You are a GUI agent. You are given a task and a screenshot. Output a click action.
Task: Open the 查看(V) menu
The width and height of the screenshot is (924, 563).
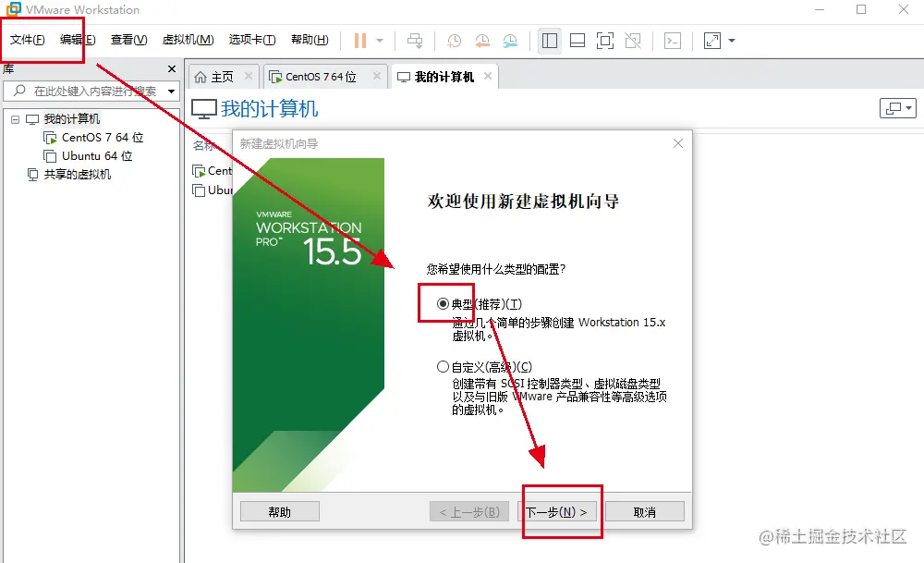(129, 40)
